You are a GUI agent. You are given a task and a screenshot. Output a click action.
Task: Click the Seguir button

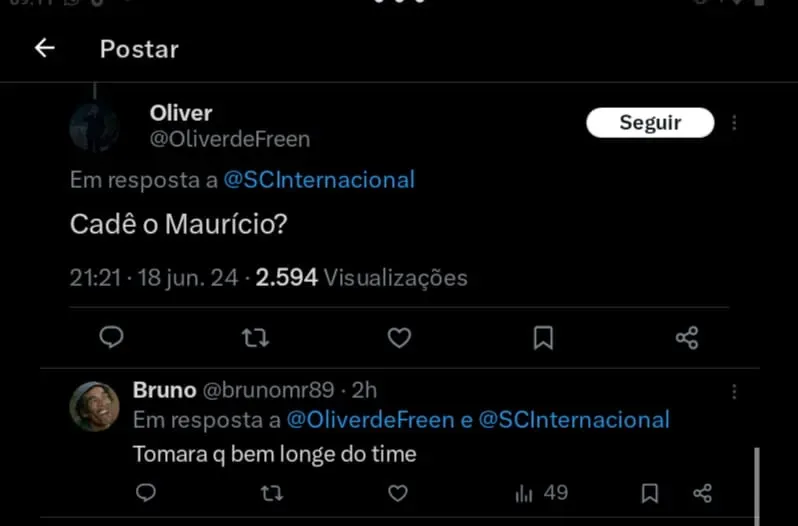[650, 123]
